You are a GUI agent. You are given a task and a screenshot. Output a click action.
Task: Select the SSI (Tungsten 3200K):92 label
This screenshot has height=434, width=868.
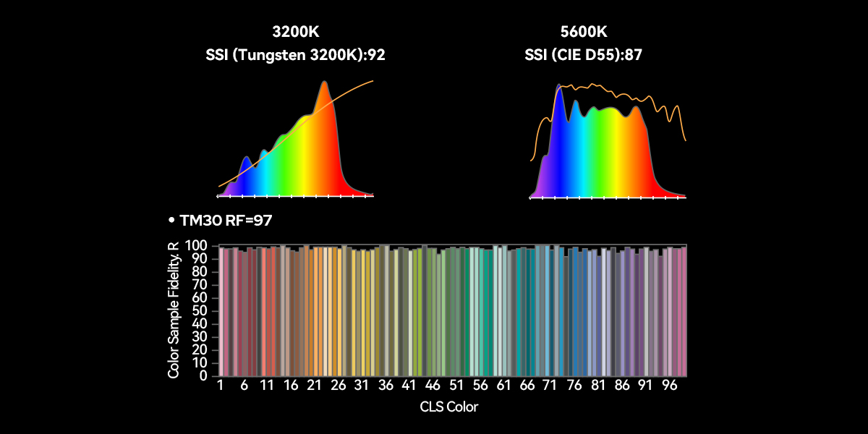tap(295, 55)
